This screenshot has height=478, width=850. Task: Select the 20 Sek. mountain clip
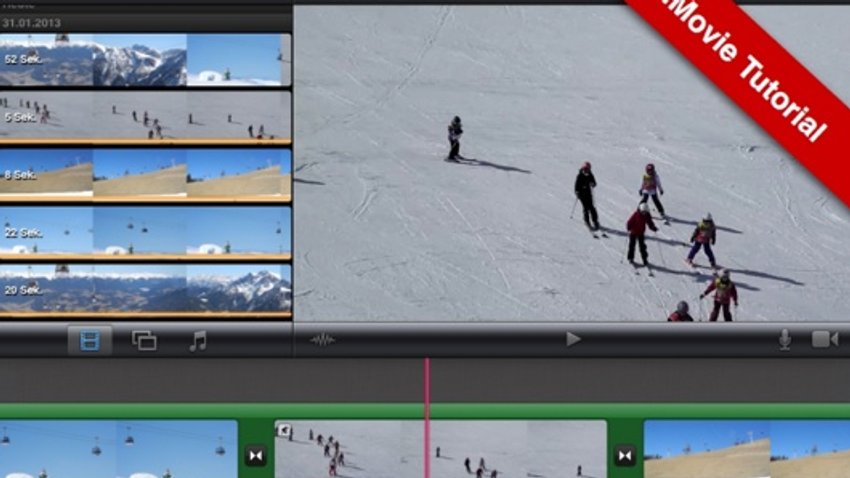(x=145, y=290)
